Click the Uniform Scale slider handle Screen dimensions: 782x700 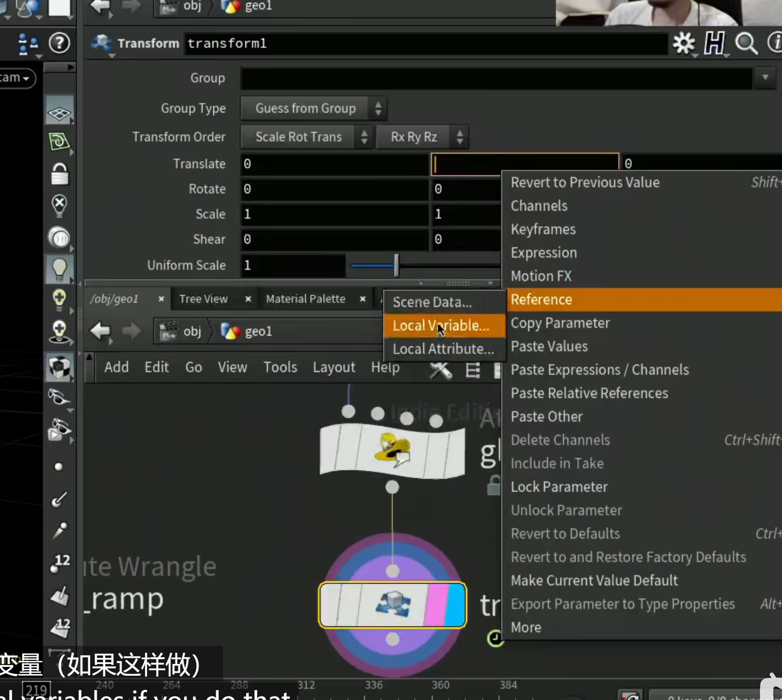point(396,265)
